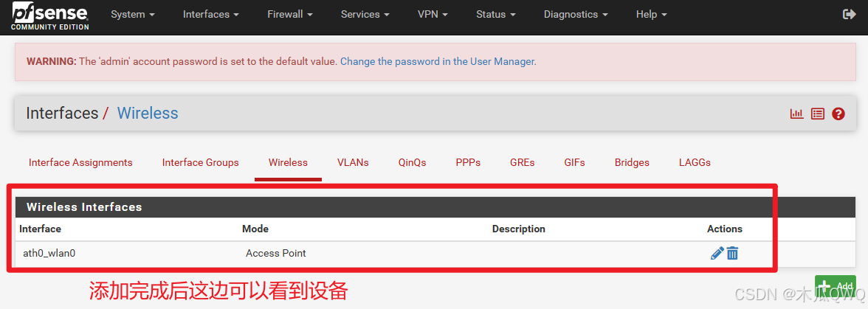Open the Firewall dropdown menu
The image size is (868, 309).
[x=290, y=14]
